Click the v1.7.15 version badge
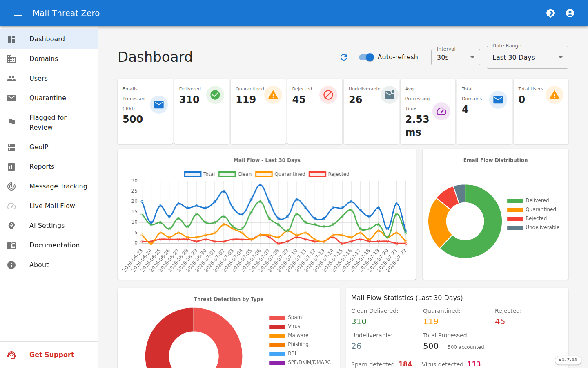The image size is (588, 368). click(568, 360)
